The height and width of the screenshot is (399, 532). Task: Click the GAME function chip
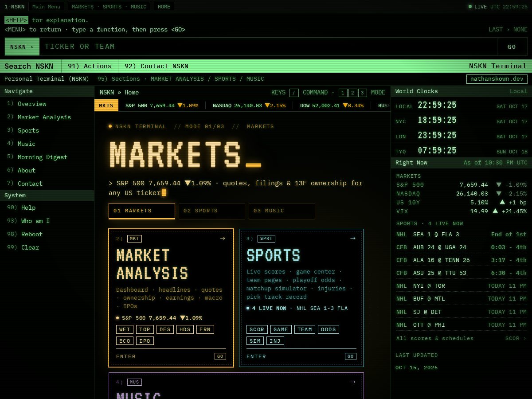tap(281, 329)
